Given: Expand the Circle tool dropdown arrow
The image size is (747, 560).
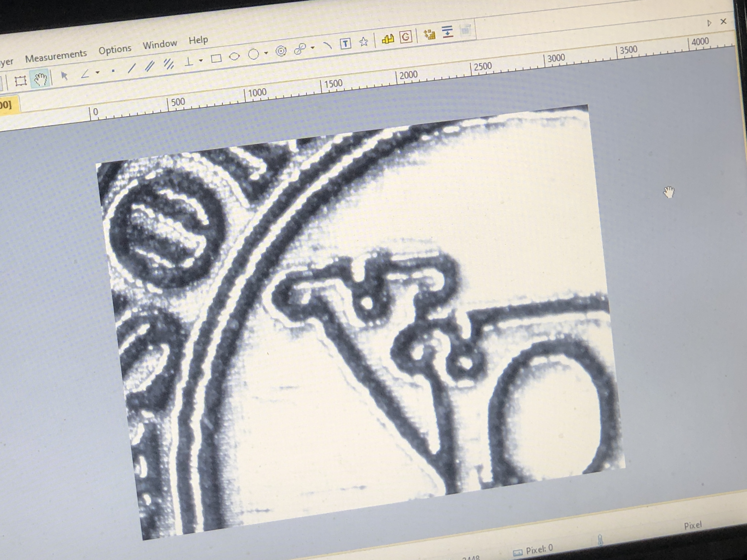Looking at the screenshot, I should (266, 53).
